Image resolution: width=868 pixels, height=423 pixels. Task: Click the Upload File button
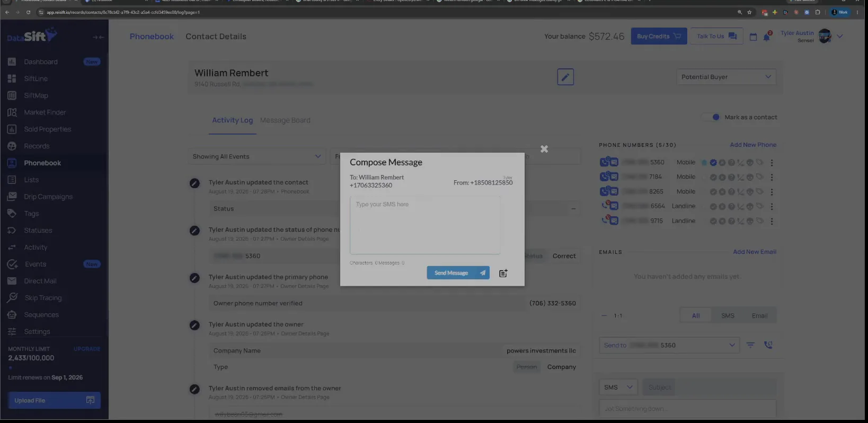coord(54,400)
